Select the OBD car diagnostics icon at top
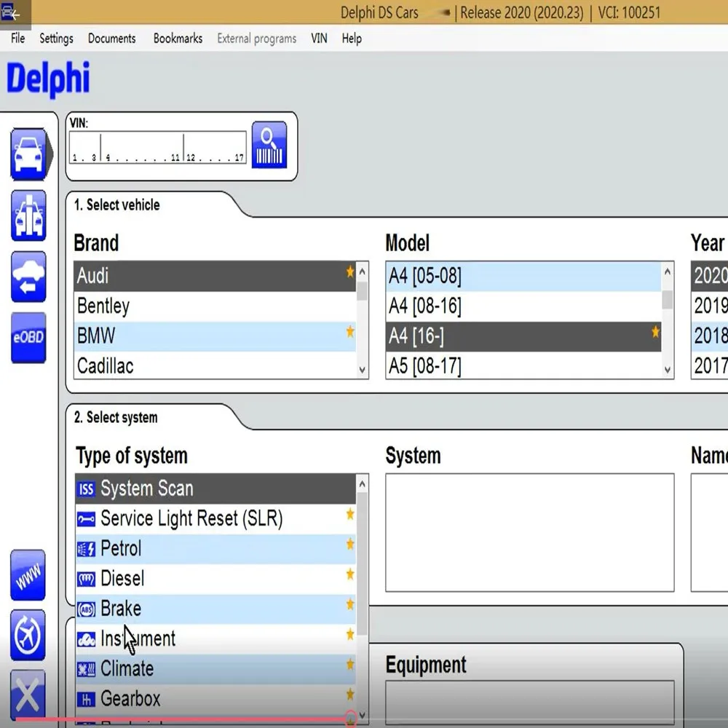Image resolution: width=728 pixels, height=728 pixels. click(28, 154)
